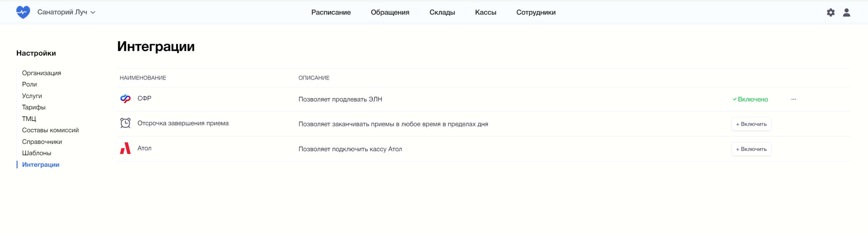Open the Сотрудники section
Screen dimensions: 868x234
[535, 13]
